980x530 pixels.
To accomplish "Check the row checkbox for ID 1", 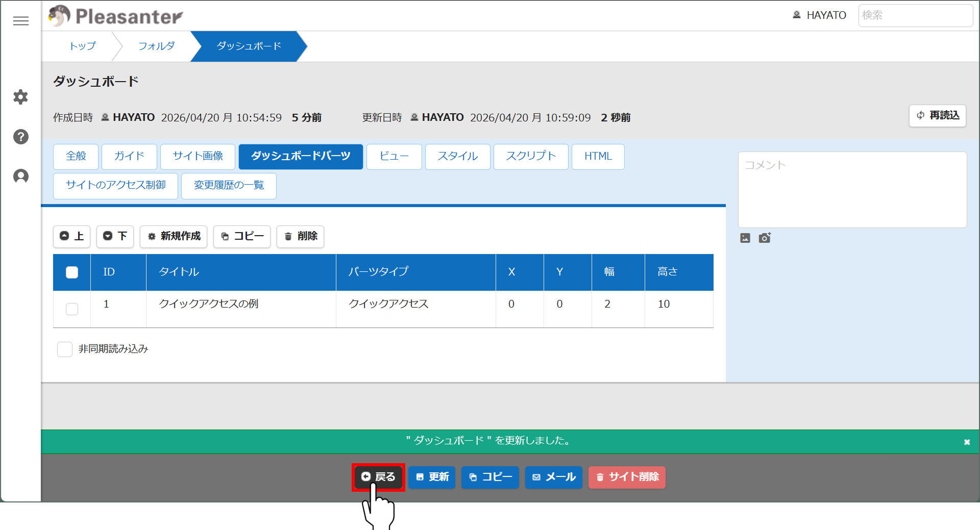I will [x=72, y=309].
